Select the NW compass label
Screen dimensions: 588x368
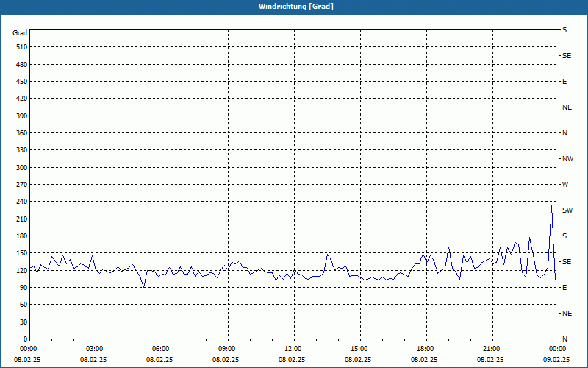click(567, 159)
